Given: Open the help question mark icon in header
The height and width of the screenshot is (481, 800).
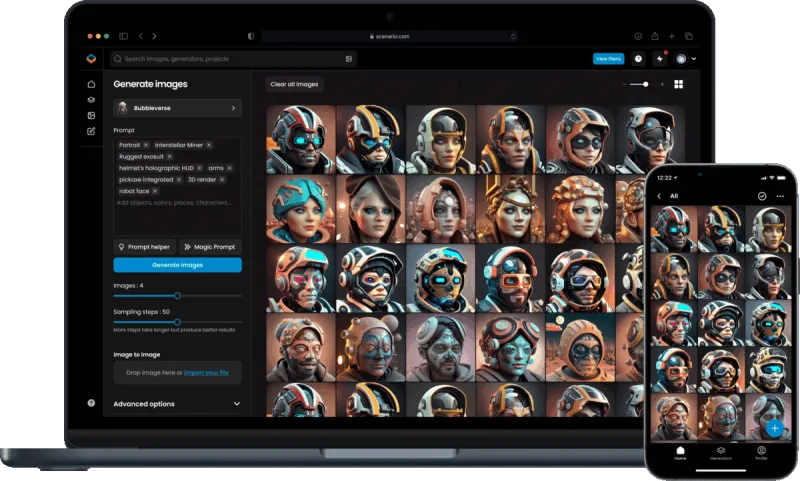Looking at the screenshot, I should coord(639,59).
